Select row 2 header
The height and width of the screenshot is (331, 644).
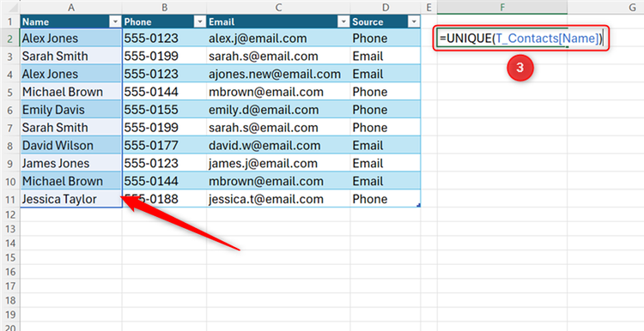(x=10, y=39)
